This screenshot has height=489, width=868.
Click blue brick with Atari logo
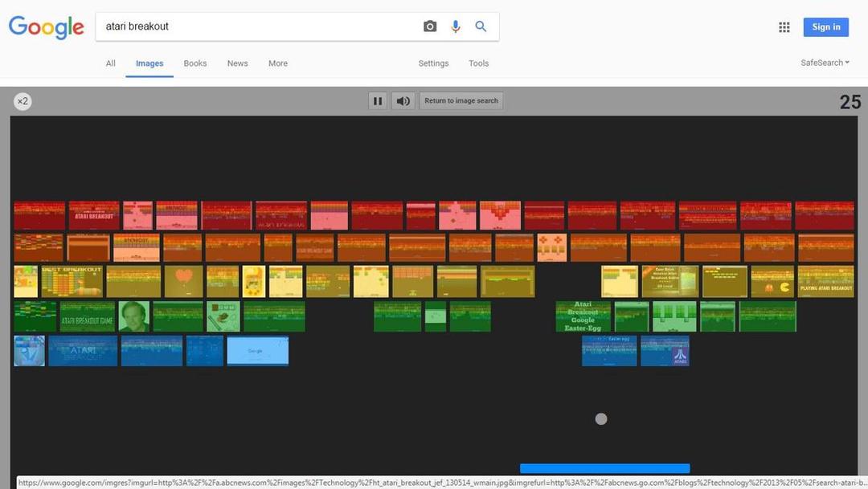(665, 351)
